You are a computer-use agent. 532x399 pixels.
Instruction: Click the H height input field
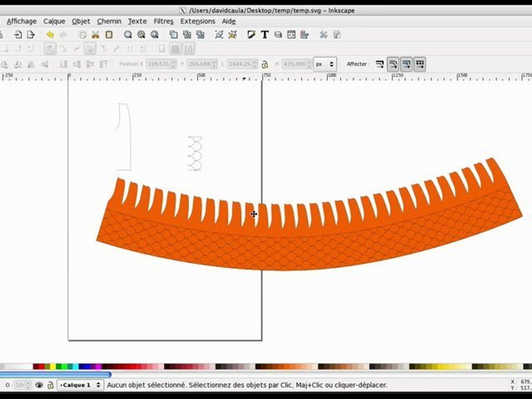pos(294,64)
